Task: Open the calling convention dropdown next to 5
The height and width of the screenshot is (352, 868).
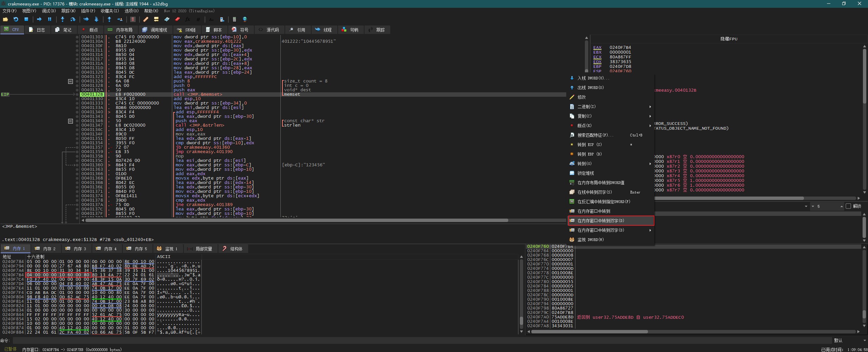Action: click(806, 206)
